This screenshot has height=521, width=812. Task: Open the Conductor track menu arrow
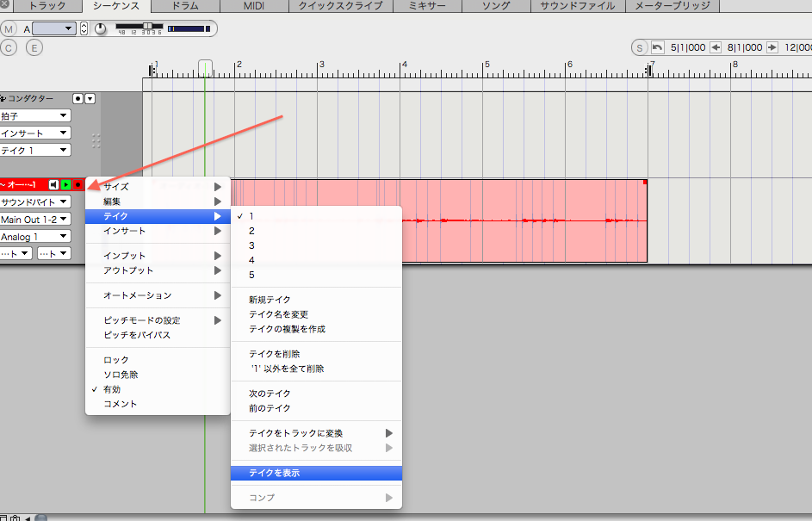(x=90, y=98)
